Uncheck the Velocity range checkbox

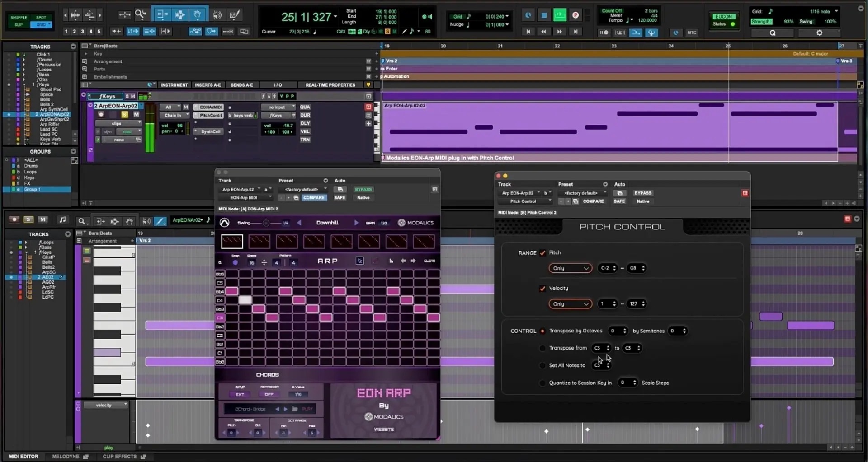[542, 289]
